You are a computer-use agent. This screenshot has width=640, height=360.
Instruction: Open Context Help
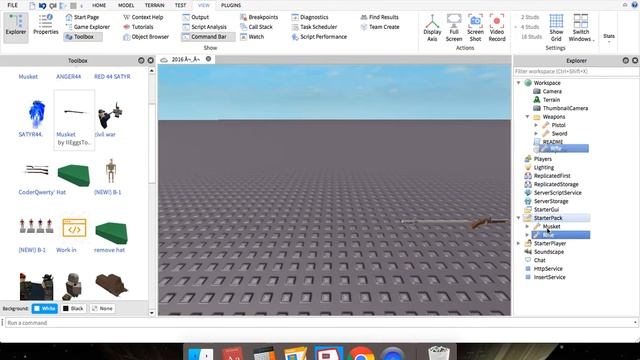coord(143,17)
